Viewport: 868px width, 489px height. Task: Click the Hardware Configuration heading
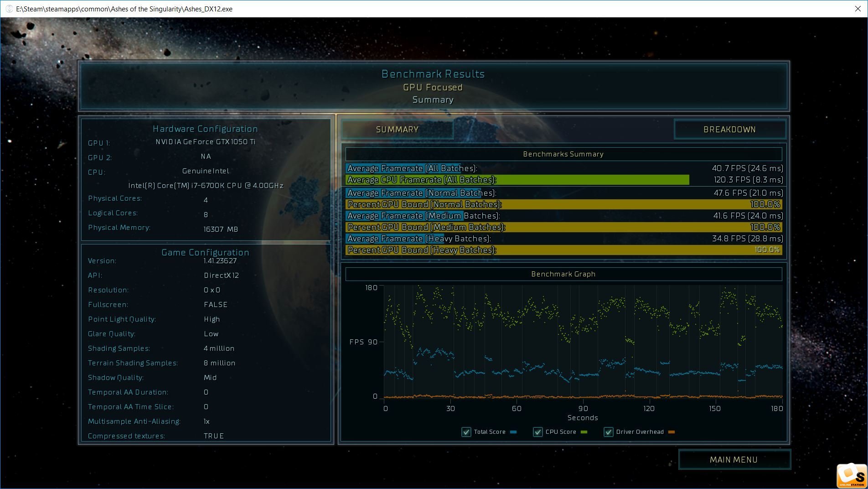[x=205, y=129]
